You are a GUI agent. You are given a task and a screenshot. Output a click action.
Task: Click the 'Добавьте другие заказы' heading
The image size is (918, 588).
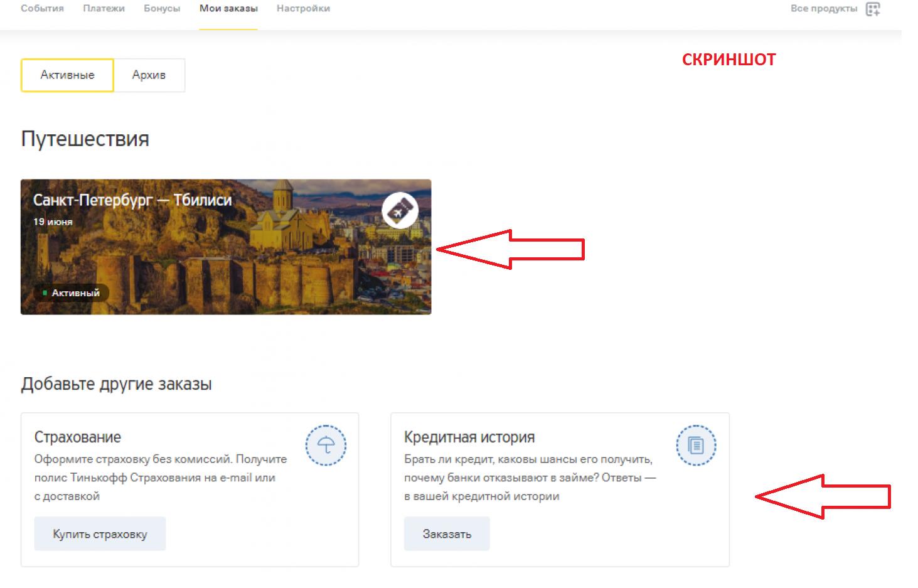pos(116,384)
